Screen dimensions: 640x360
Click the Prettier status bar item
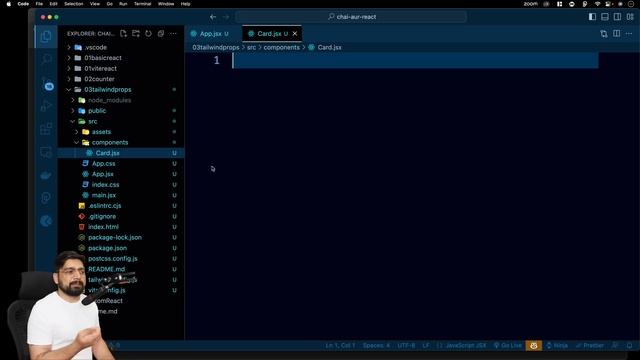[589, 345]
